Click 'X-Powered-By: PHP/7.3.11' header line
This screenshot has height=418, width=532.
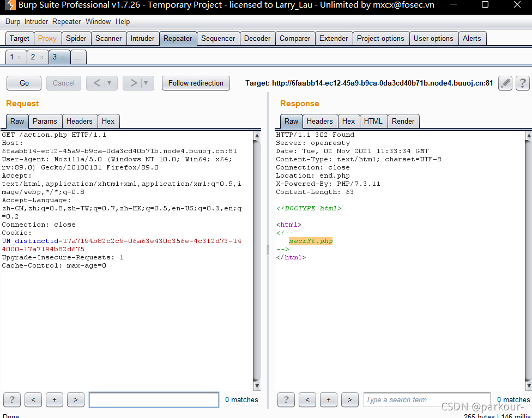coord(328,184)
